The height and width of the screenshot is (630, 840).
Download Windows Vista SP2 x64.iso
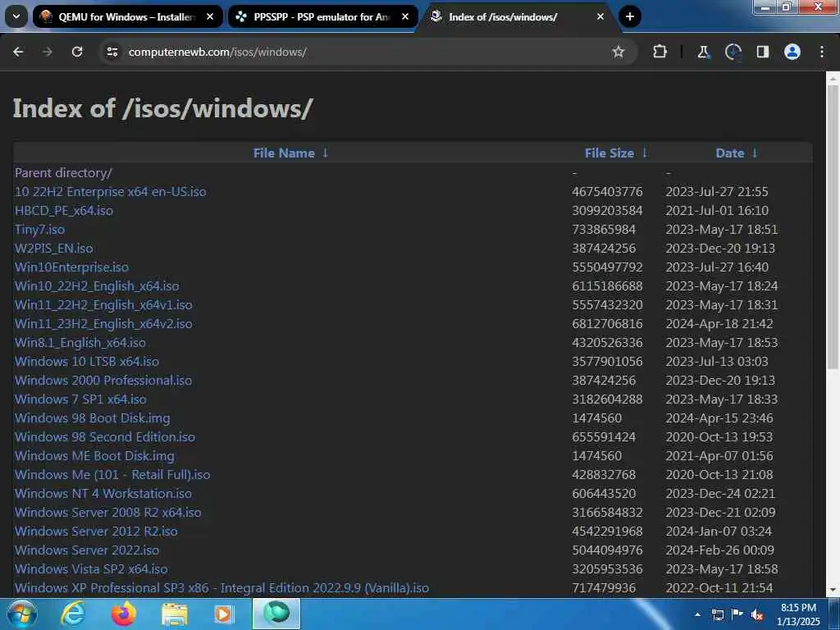[x=91, y=569]
